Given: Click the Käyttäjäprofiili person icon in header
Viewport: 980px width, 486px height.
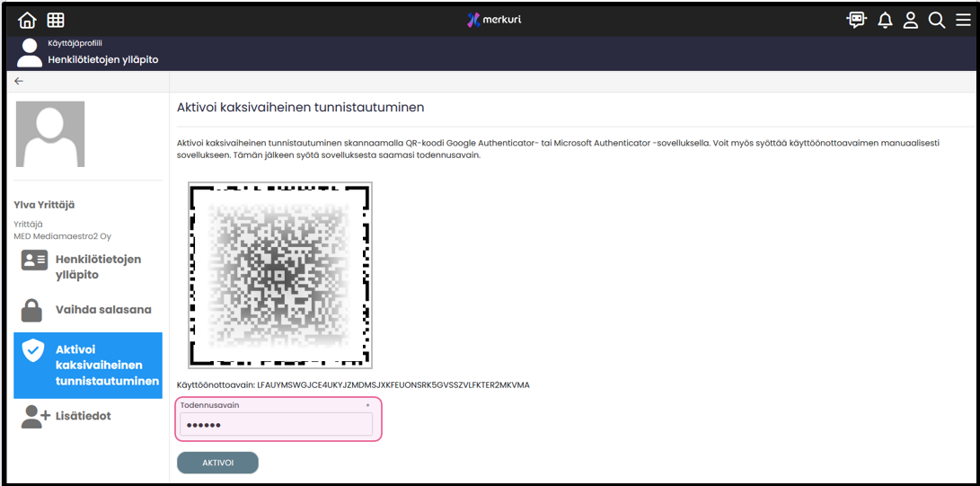Looking at the screenshot, I should pos(30,53).
